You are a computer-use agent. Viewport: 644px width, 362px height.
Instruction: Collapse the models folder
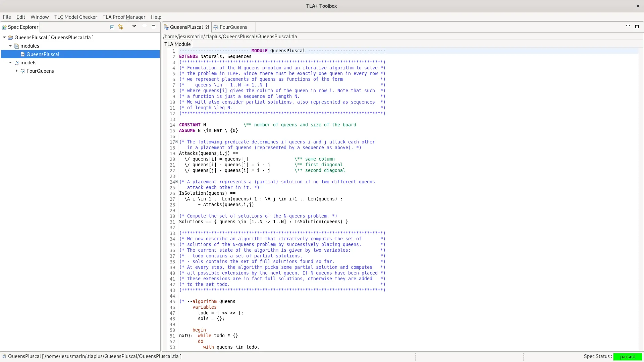[10, 63]
